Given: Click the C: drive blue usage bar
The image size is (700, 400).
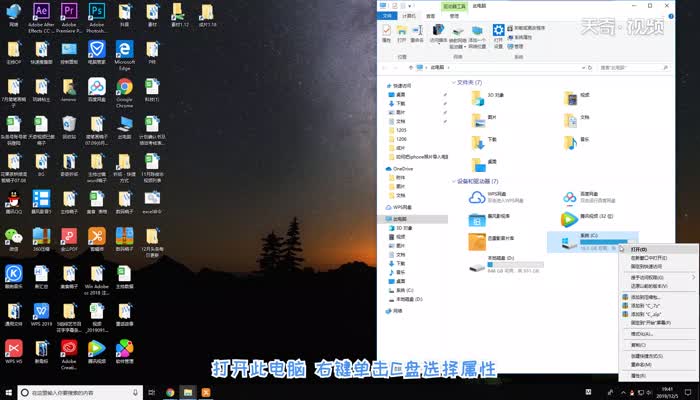Looking at the screenshot, I should pos(608,242).
